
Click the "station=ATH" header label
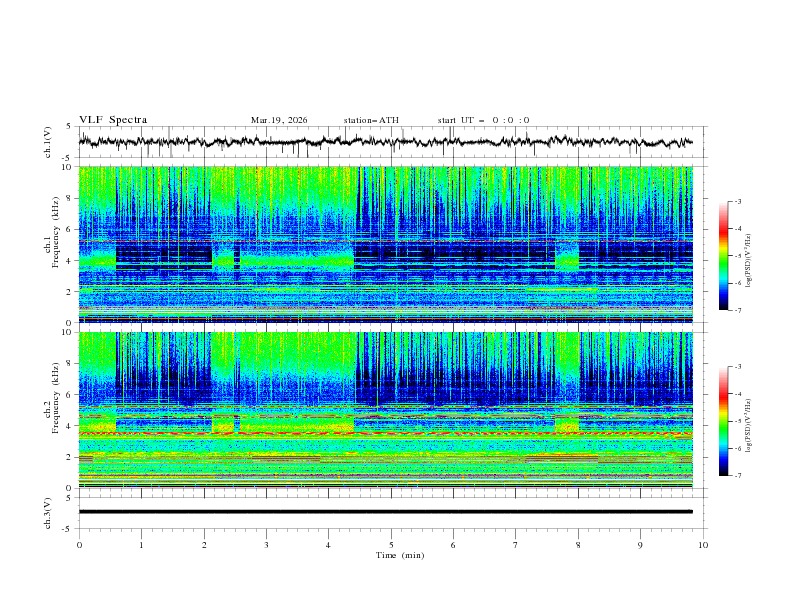(x=371, y=120)
